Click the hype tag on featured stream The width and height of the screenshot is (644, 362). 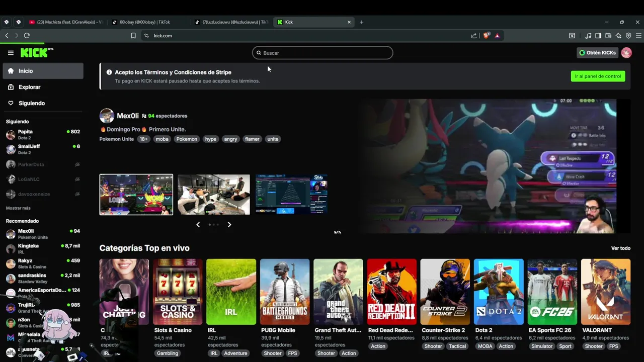click(x=211, y=139)
